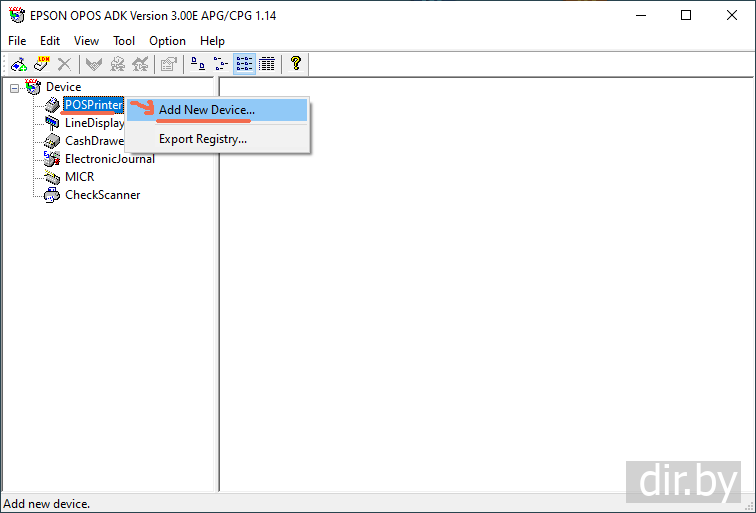This screenshot has height=513, width=756.
Task: Click the Add LDN toolbar icon
Action: point(41,64)
